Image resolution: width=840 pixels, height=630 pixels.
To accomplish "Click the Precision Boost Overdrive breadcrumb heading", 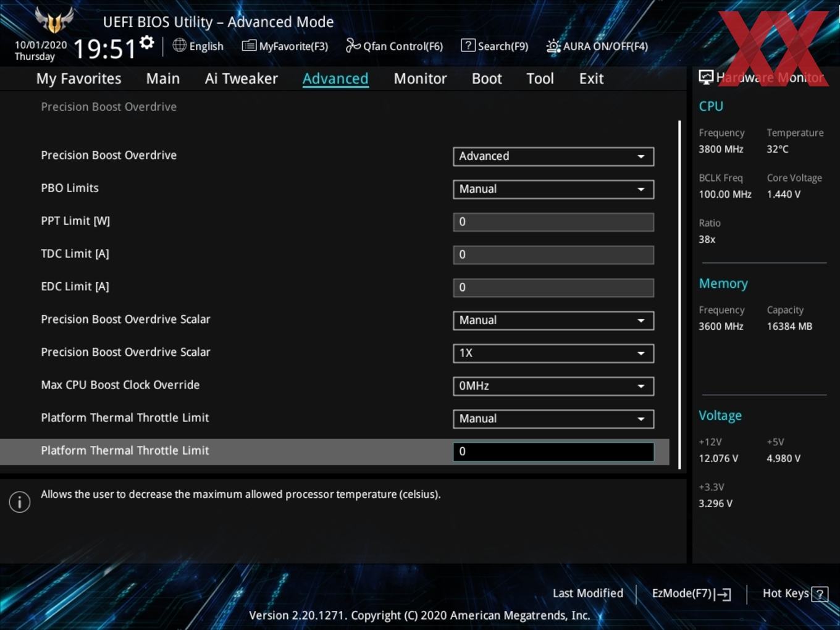I will [109, 107].
